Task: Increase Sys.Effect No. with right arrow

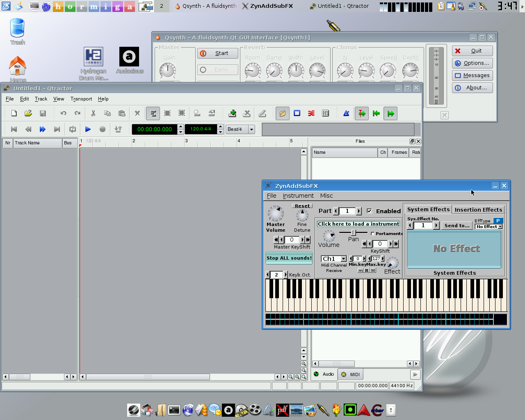Action: click(436, 226)
